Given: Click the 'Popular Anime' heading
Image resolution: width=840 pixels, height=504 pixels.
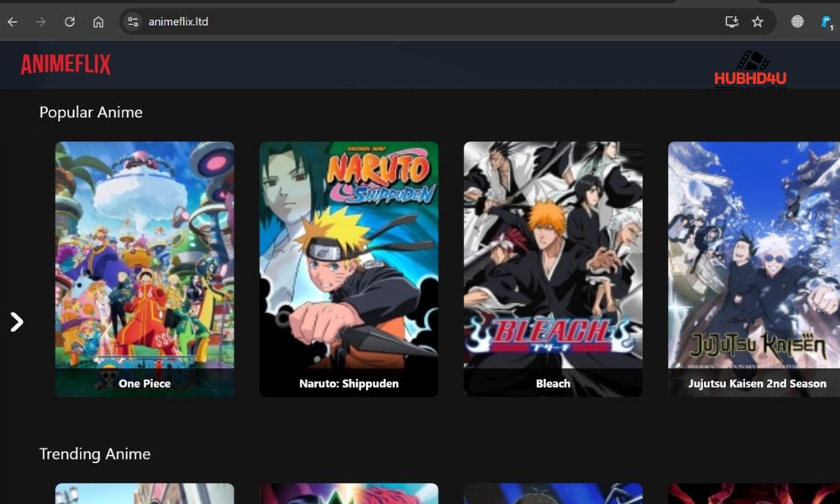Looking at the screenshot, I should click(91, 113).
